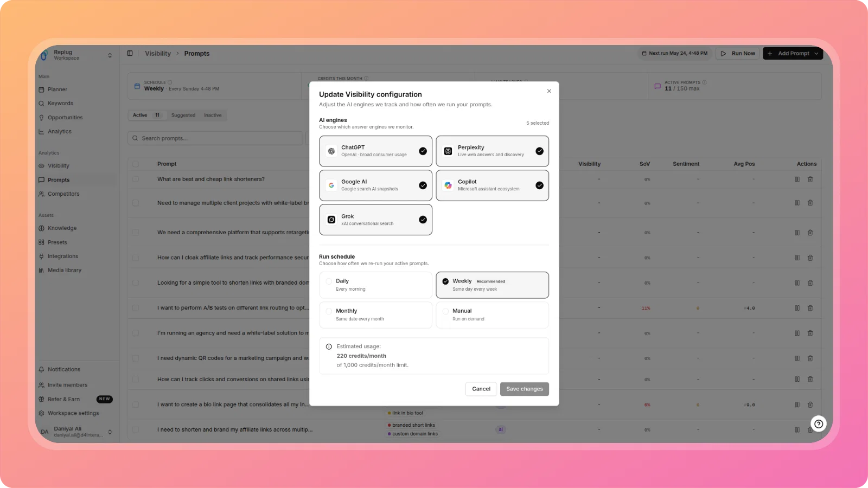
Task: Click pause icon for 'How can I track clicks' prompt
Action: [x=797, y=380]
